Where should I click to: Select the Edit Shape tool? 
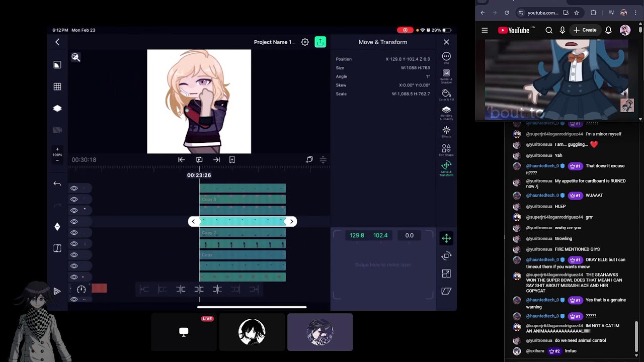[446, 150]
